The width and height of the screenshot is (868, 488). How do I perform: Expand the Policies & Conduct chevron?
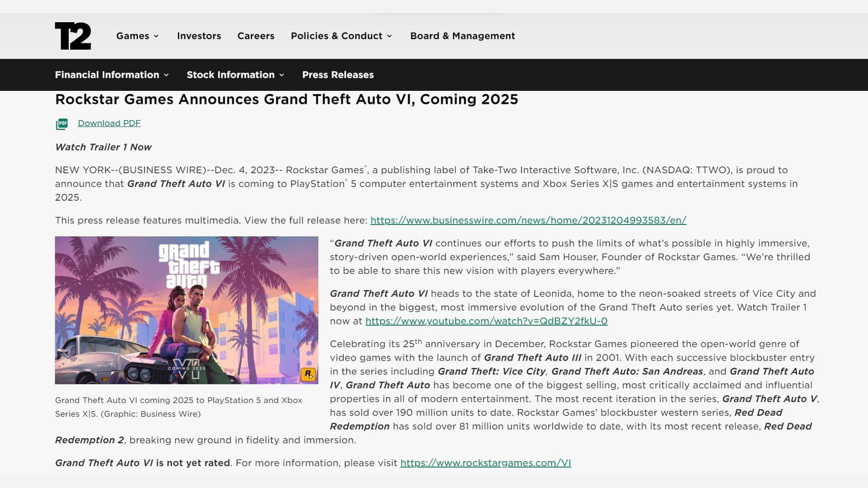389,36
